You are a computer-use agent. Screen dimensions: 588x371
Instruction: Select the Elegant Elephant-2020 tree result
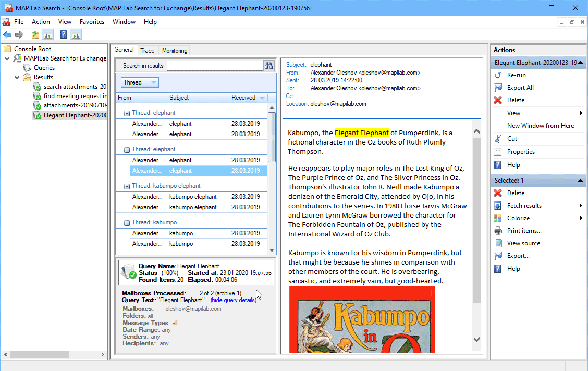(x=75, y=115)
